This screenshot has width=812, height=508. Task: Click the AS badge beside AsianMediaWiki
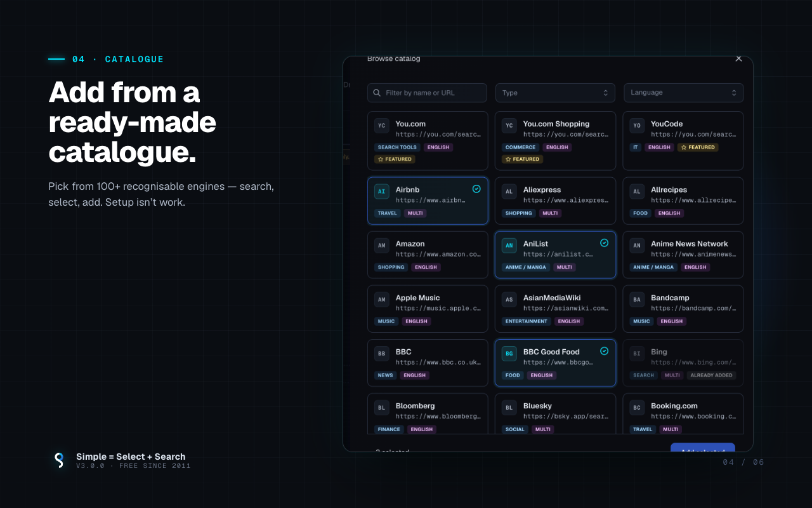pos(509,299)
